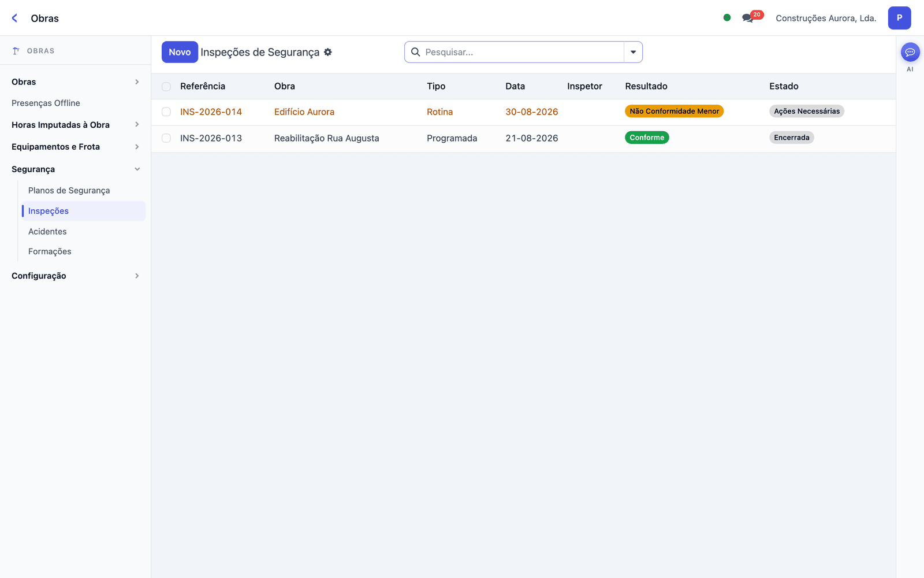Sort by the Tipo column header
The width and height of the screenshot is (924, 578).
click(436, 86)
